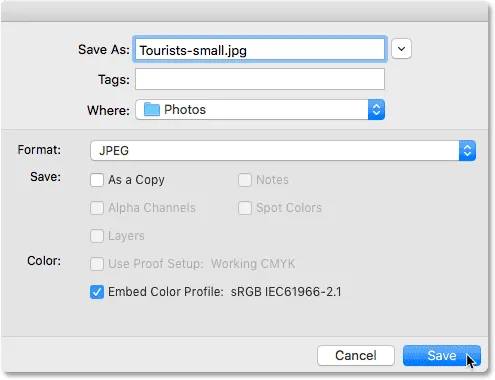The image size is (495, 380).
Task: Toggle the Notes checkbox
Action: (x=245, y=180)
